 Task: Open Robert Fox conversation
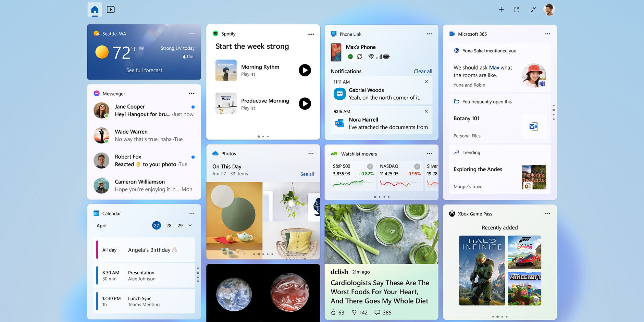144,160
